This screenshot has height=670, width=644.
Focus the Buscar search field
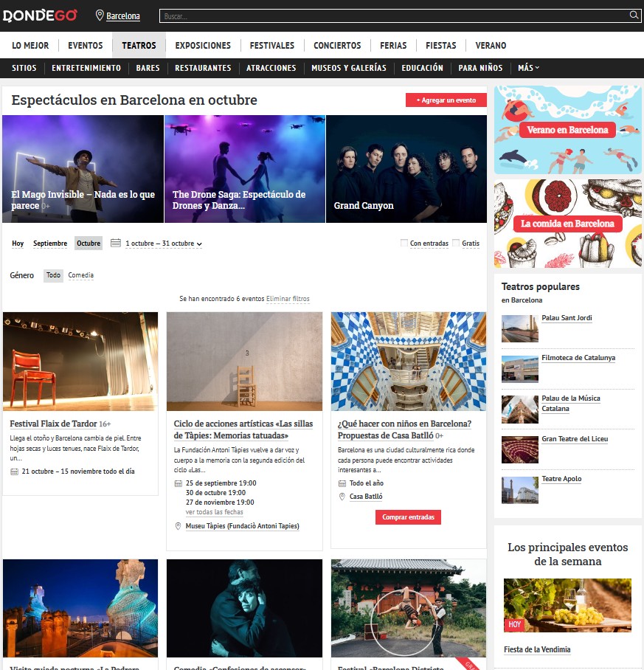point(394,15)
